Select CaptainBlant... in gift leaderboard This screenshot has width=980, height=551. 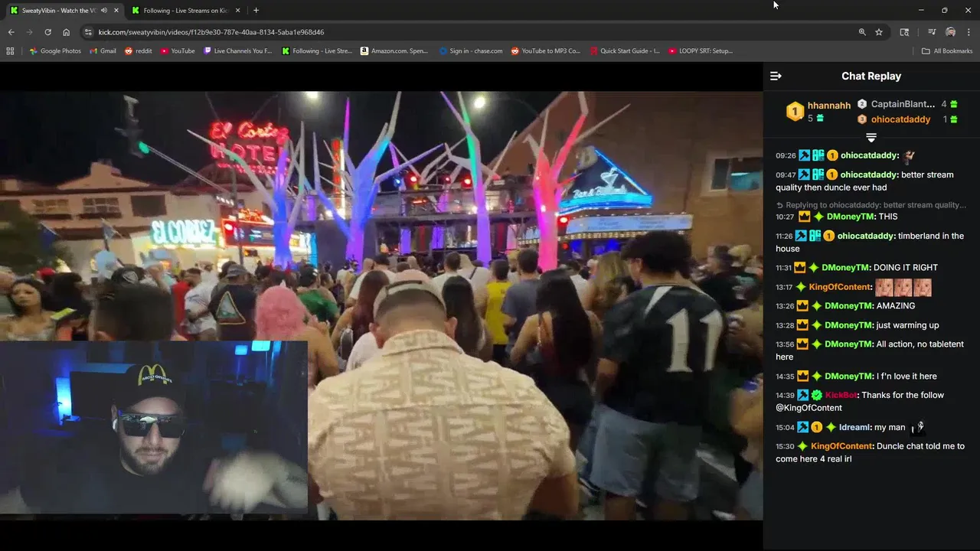pos(903,104)
